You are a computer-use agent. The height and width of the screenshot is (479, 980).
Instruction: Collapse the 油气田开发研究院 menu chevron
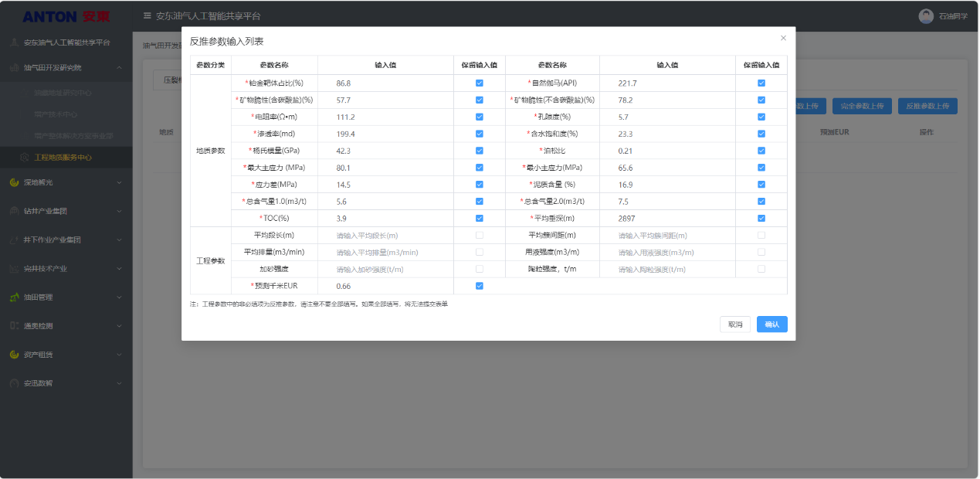119,68
